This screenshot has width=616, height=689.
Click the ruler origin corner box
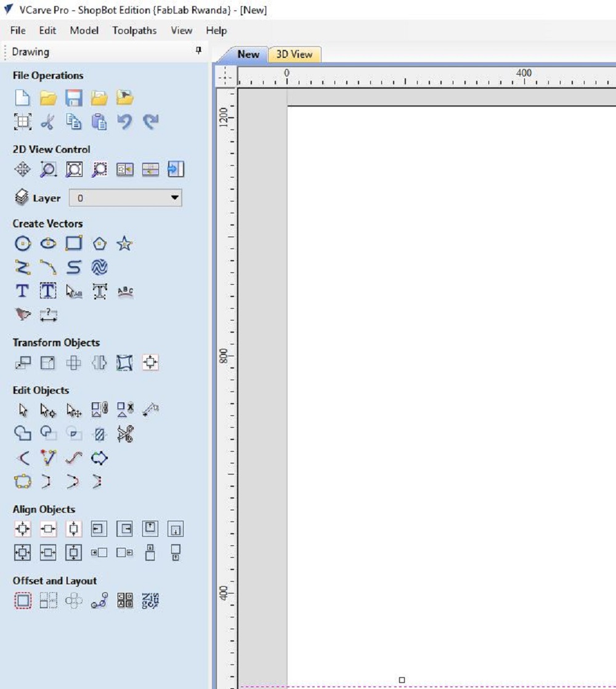tap(225, 76)
